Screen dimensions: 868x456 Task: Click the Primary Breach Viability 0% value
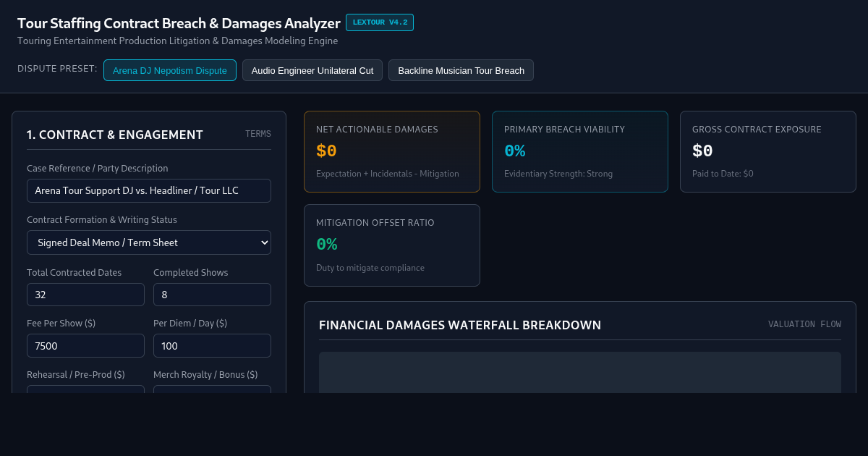coord(514,151)
